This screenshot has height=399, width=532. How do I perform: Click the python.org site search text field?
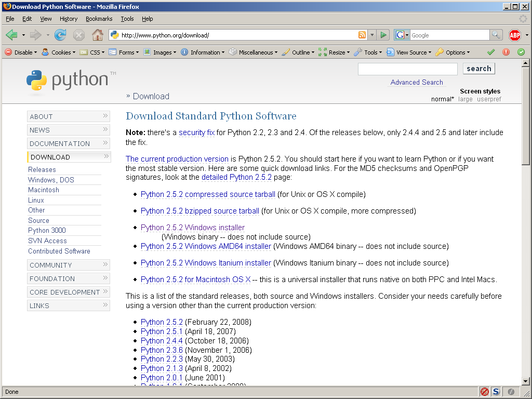coord(408,69)
